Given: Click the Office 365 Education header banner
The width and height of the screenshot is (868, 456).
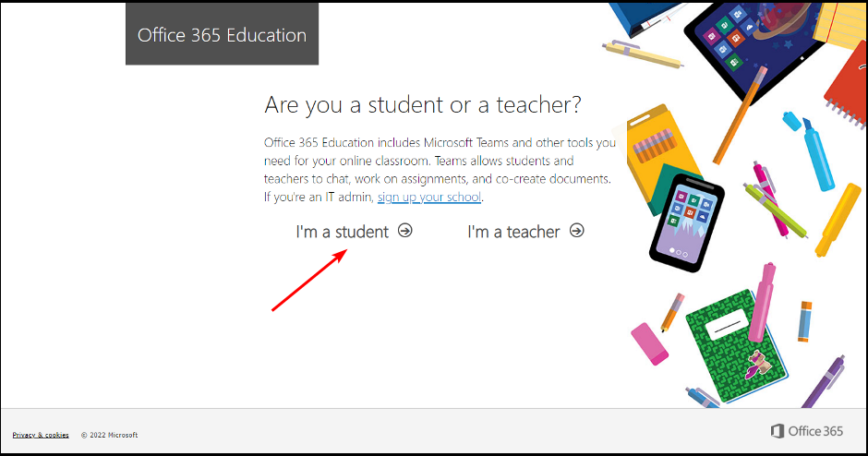Looking at the screenshot, I should [x=222, y=34].
